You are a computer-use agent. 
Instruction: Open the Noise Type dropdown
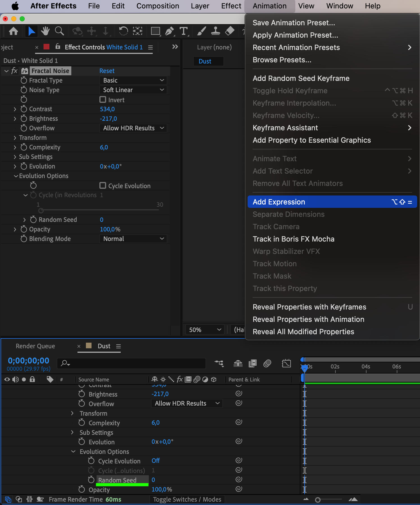pyautogui.click(x=133, y=90)
